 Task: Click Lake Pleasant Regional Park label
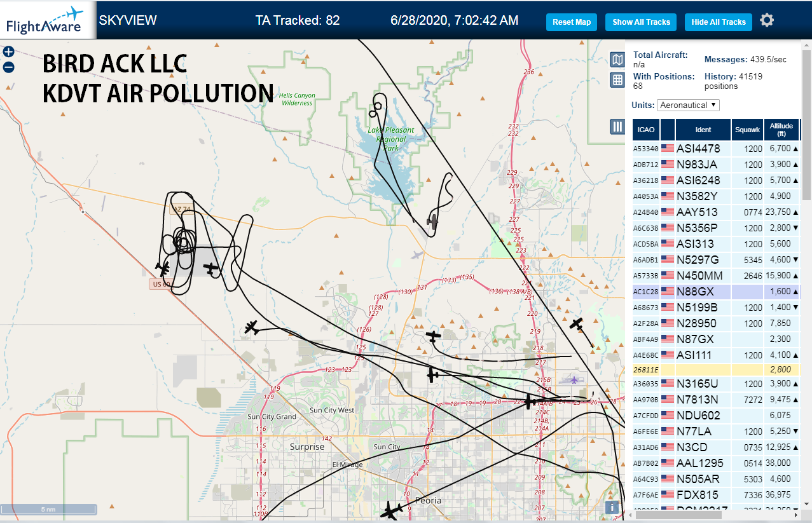click(x=391, y=139)
